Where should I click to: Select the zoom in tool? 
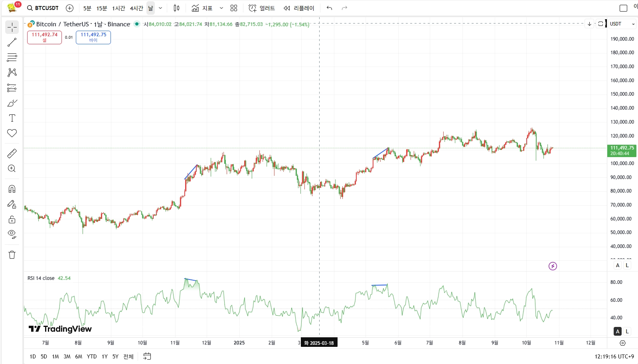(x=12, y=168)
